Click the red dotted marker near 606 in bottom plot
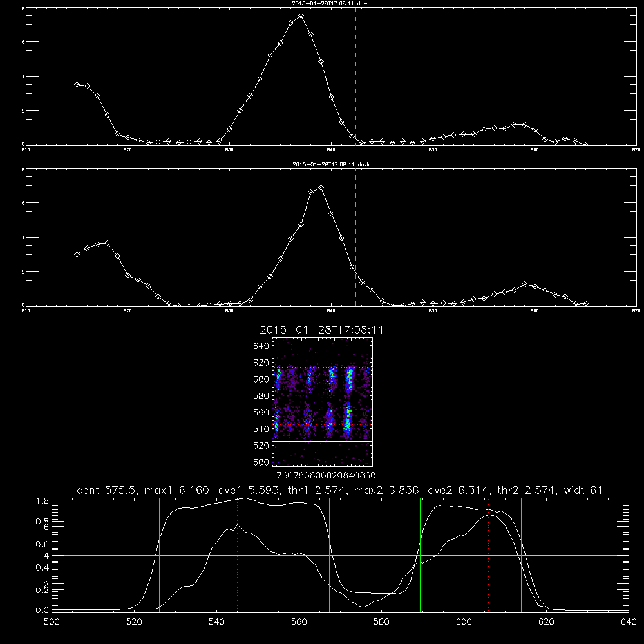644x644 pixels. [x=488, y=554]
